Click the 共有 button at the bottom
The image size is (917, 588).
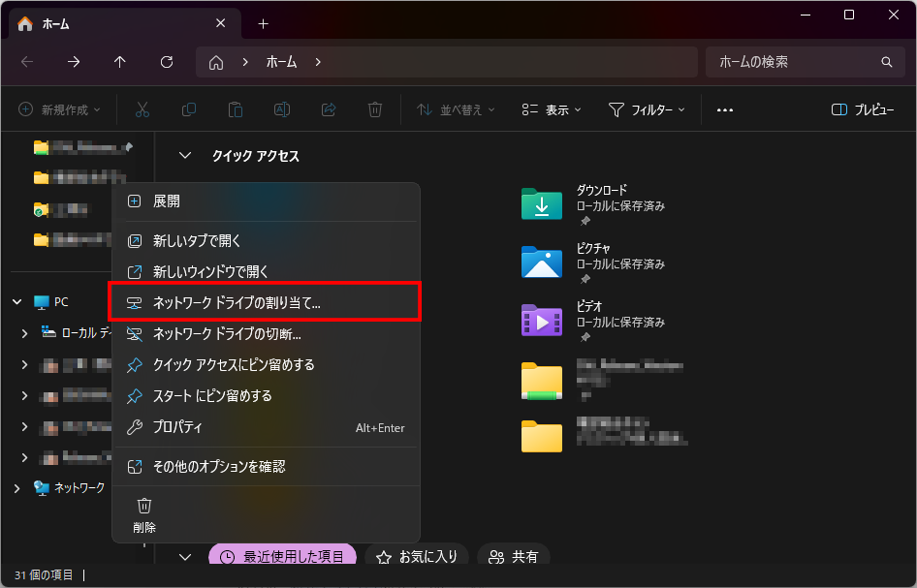(513, 556)
